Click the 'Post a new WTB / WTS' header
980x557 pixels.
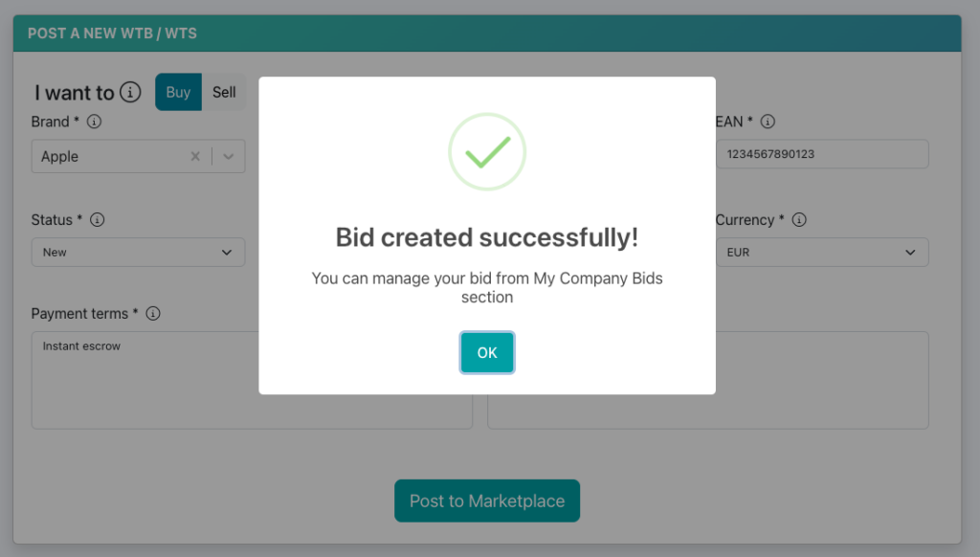(x=112, y=33)
